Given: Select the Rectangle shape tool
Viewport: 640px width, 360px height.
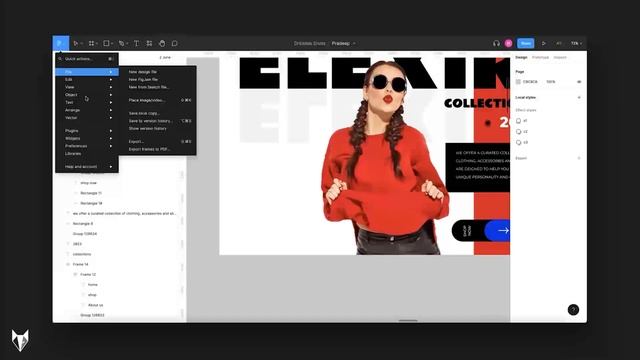Looking at the screenshot, I should click(x=106, y=43).
